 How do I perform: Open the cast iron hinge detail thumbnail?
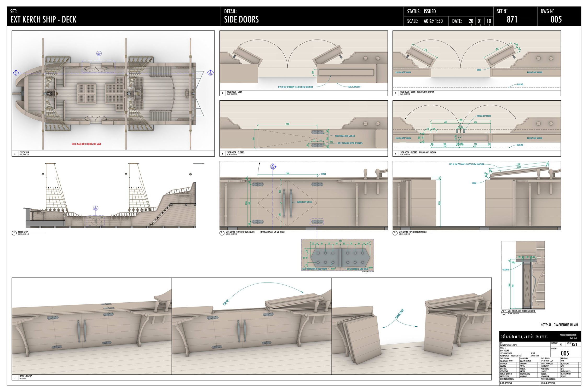(x=338, y=255)
